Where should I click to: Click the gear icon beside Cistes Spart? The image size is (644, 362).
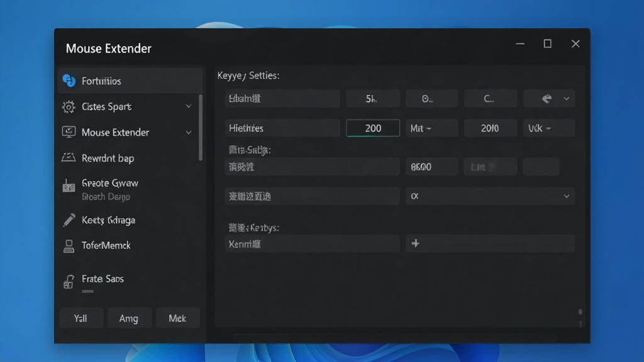[x=69, y=107]
